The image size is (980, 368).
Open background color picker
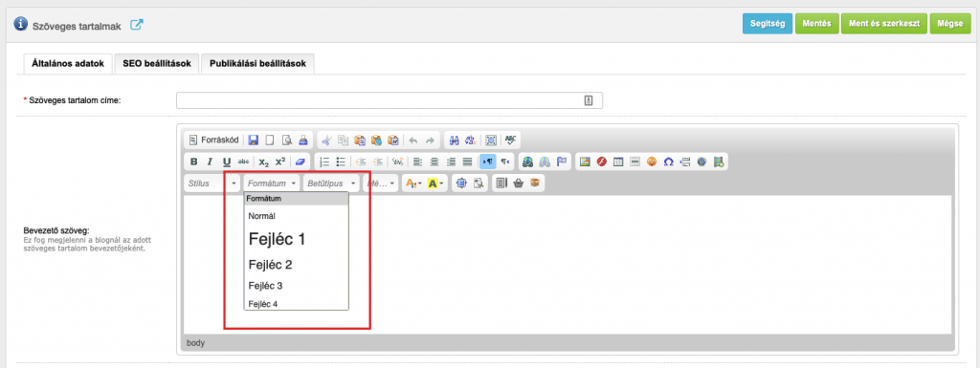436,184
